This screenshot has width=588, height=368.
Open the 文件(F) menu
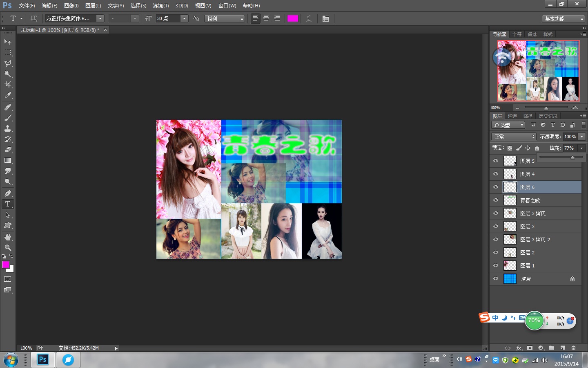click(x=27, y=6)
